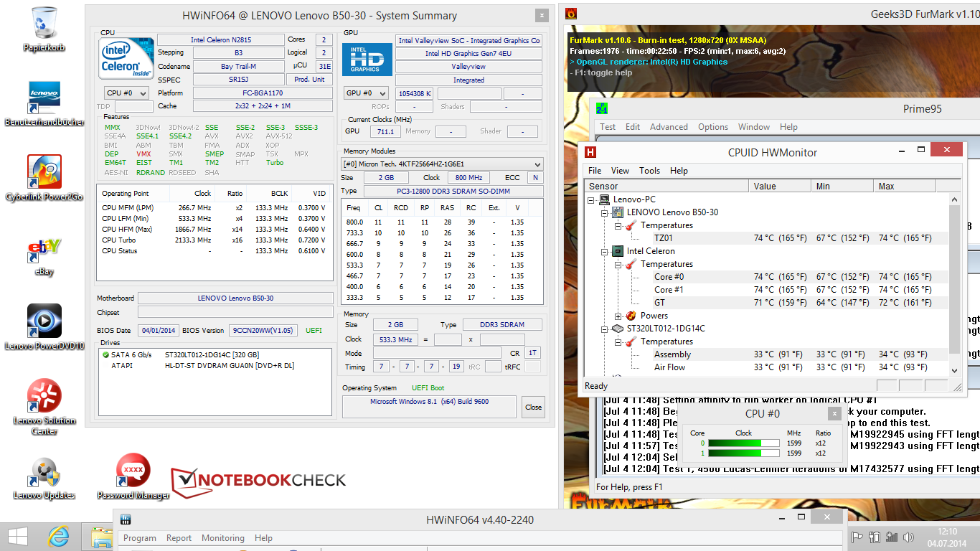Click the FurMark window title bar icon
The height and width of the screenshot is (551, 980).
pos(571,13)
